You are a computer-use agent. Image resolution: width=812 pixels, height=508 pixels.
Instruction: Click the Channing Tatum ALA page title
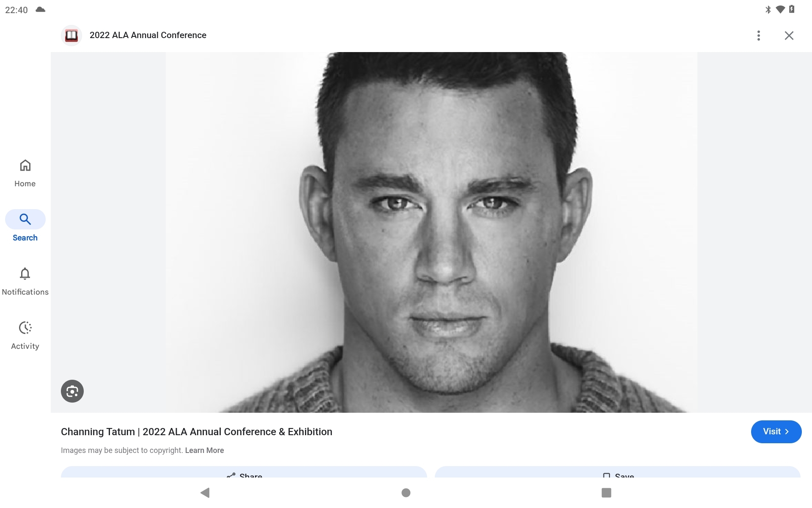click(x=197, y=432)
